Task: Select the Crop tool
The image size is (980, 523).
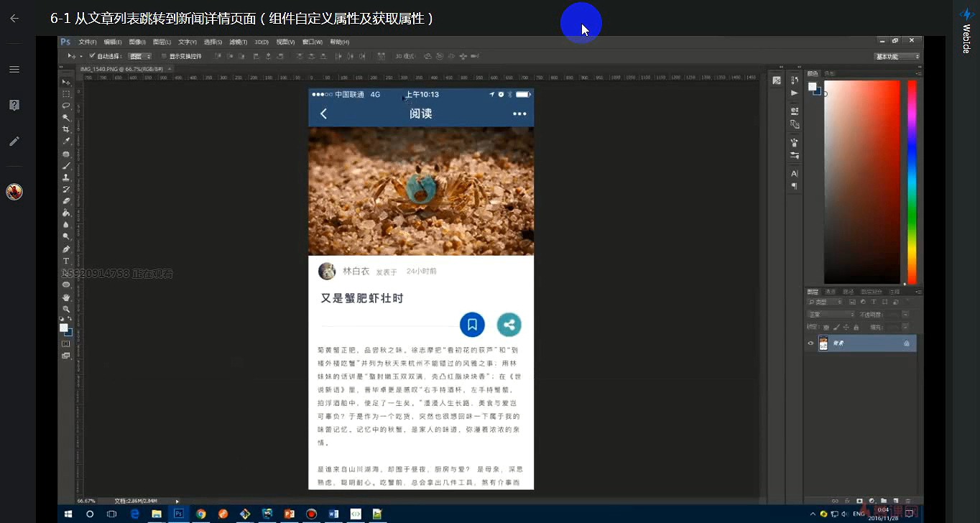Action: tap(66, 129)
